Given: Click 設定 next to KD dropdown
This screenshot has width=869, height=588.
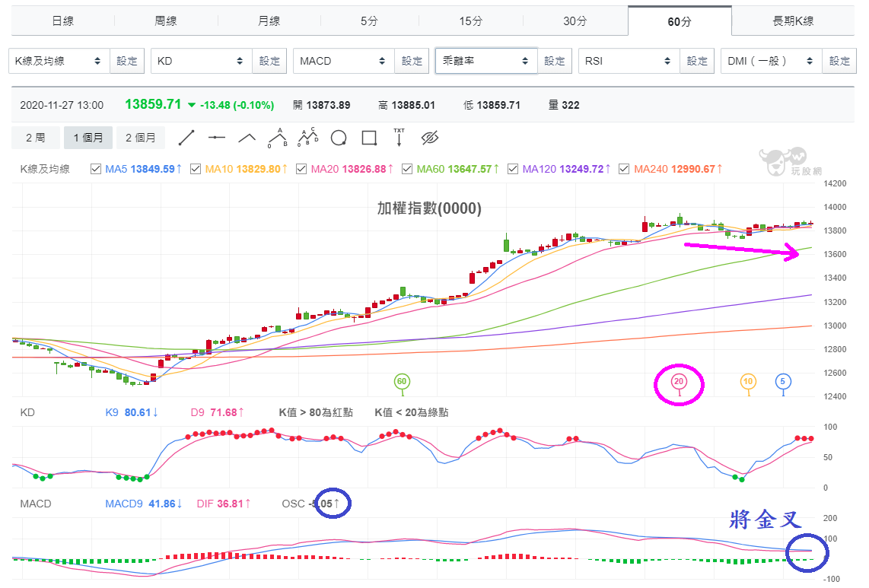Looking at the screenshot, I should point(269,61).
